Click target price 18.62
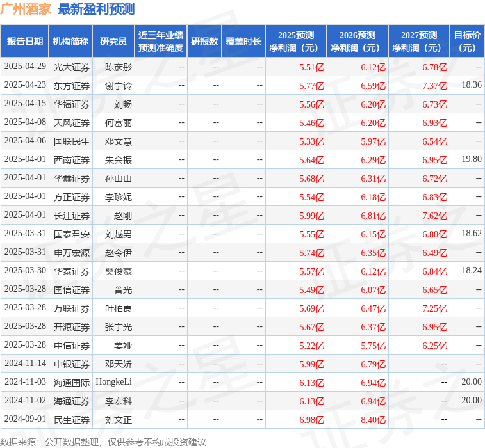The image size is (485, 448). (472, 233)
